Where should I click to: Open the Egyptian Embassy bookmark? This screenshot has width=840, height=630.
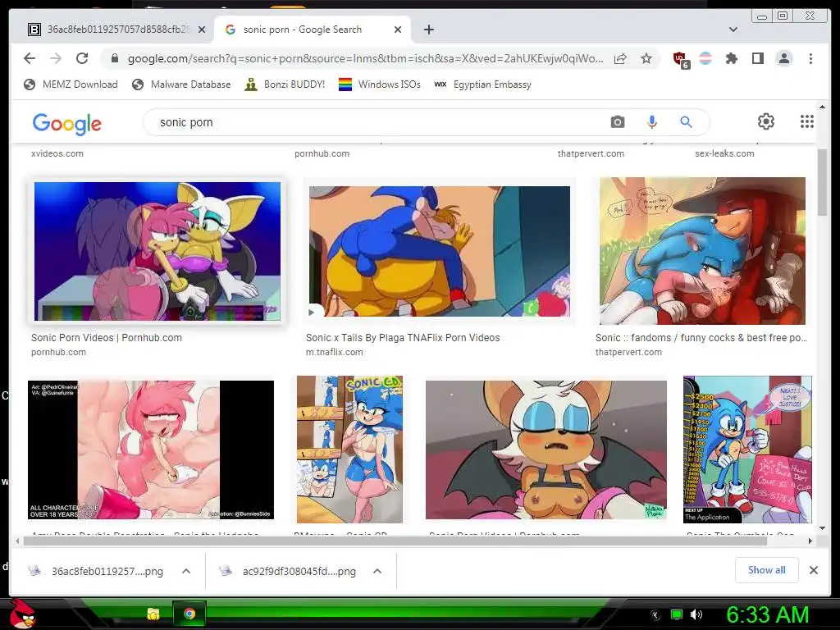point(482,84)
